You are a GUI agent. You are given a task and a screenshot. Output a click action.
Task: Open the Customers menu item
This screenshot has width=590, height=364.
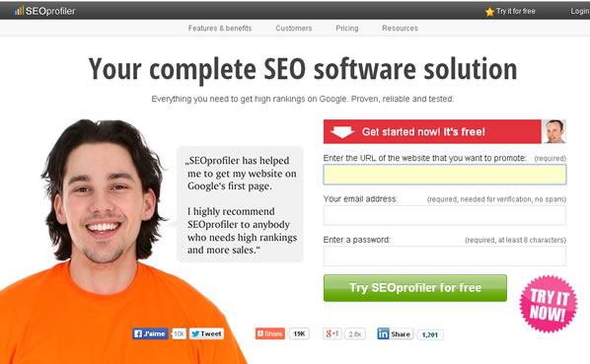(x=293, y=29)
